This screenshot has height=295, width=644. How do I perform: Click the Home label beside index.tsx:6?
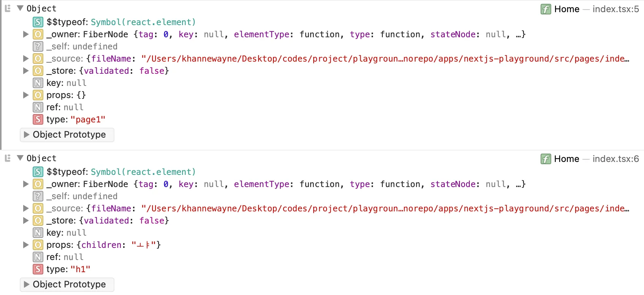pos(567,159)
